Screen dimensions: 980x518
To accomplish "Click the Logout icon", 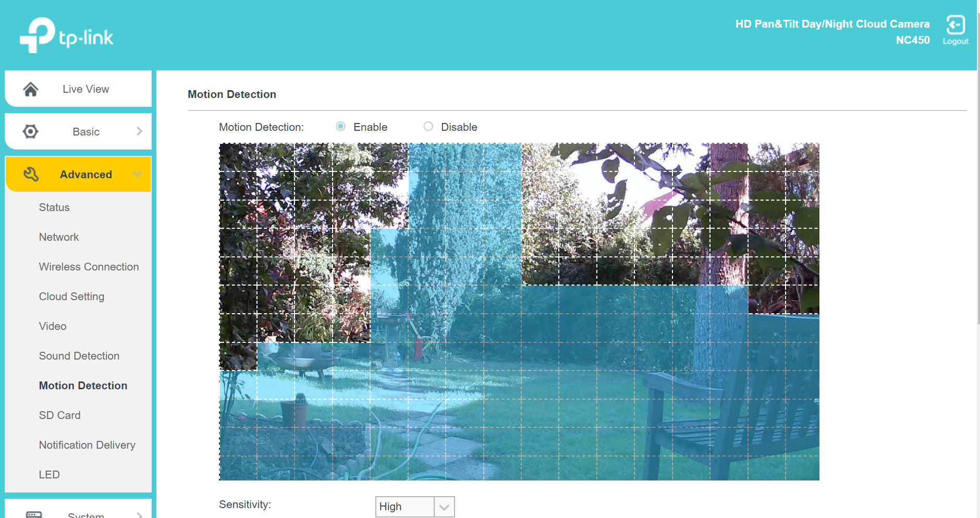I will (955, 24).
